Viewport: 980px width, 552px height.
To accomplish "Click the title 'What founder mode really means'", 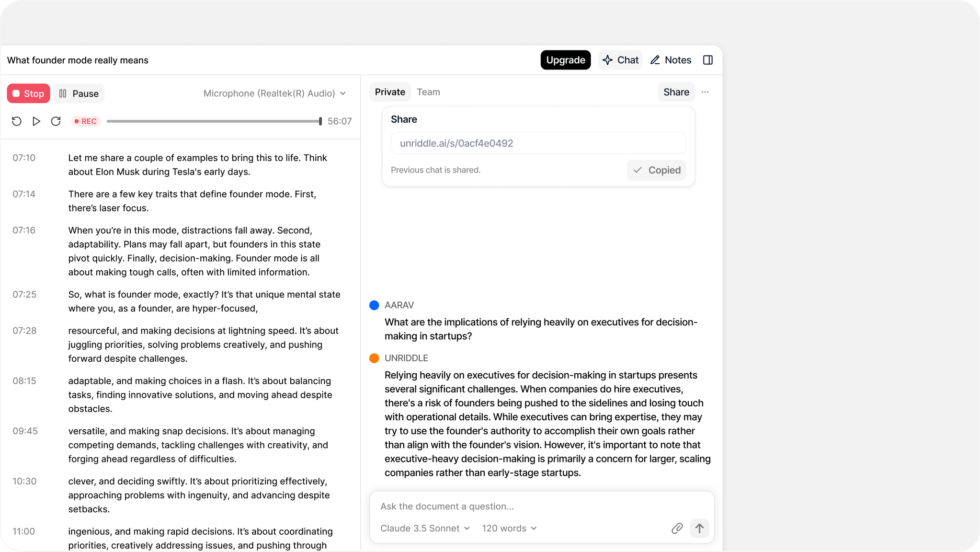I will point(78,60).
